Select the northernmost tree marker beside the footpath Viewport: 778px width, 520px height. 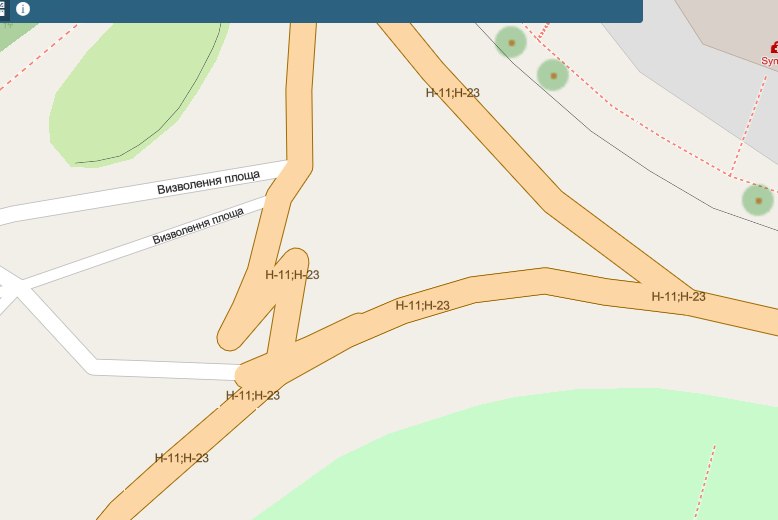pyautogui.click(x=511, y=43)
